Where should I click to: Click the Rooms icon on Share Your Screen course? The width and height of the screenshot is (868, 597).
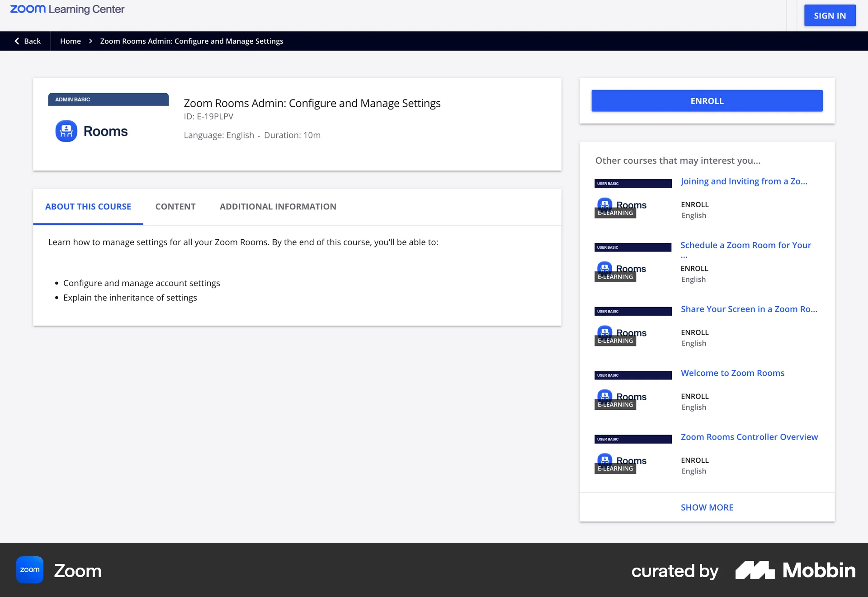click(x=605, y=332)
